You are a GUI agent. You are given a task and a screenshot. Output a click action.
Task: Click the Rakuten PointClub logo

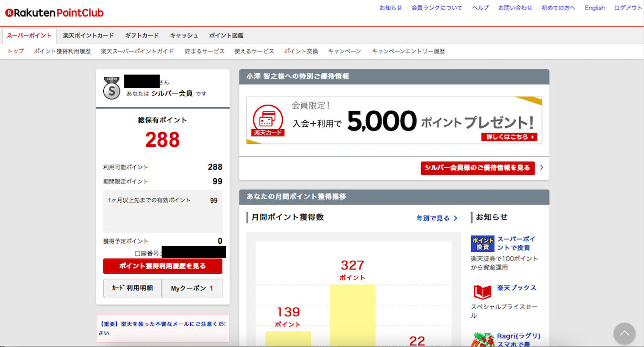click(x=55, y=13)
